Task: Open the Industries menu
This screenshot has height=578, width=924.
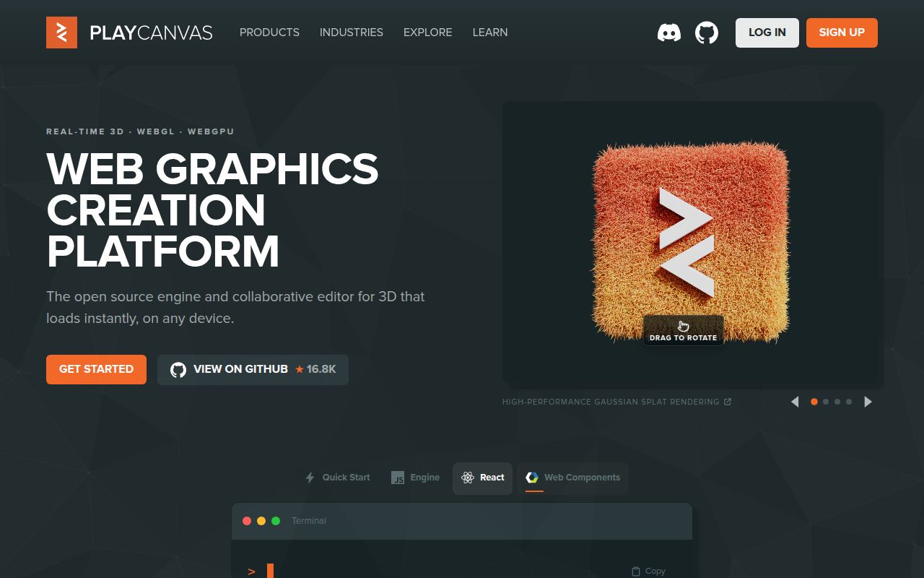Action: [352, 33]
